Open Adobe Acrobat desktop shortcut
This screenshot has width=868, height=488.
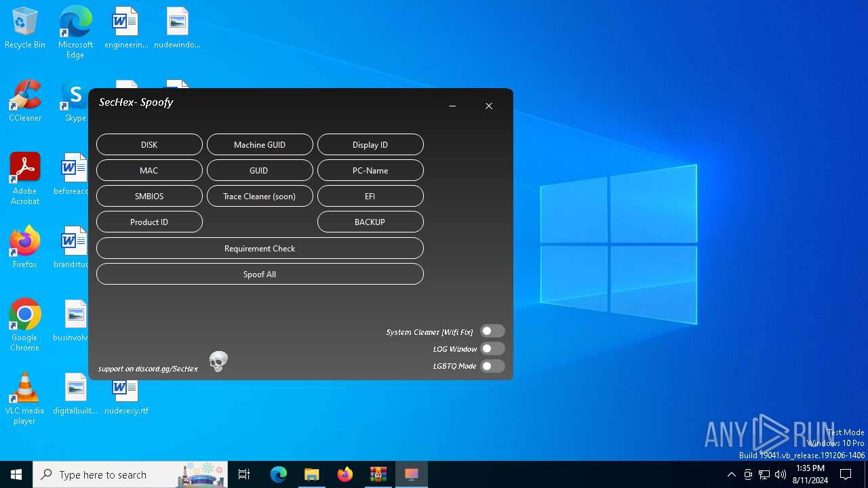click(x=25, y=180)
